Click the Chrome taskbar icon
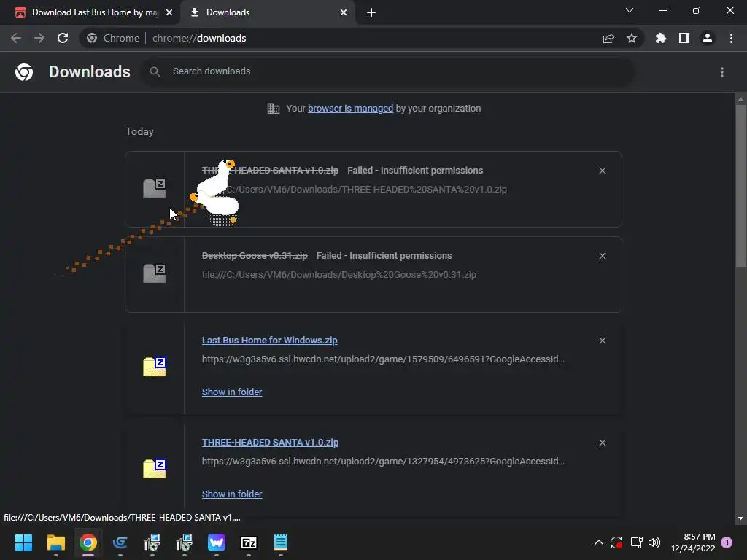747x560 pixels. point(88,542)
